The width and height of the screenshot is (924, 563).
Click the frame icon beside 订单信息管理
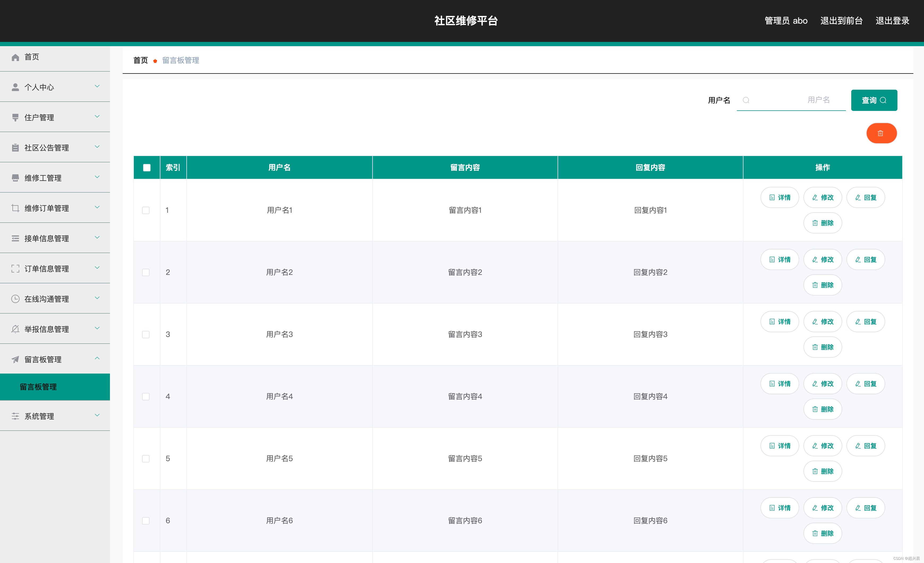(x=15, y=269)
